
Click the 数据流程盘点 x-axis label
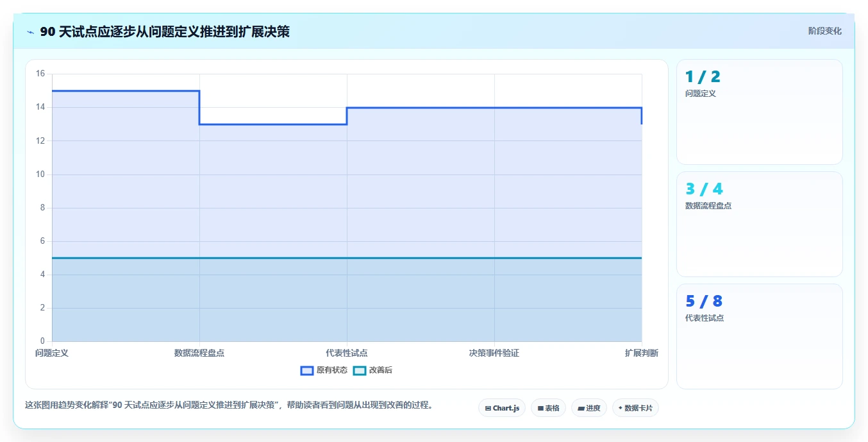(x=199, y=353)
